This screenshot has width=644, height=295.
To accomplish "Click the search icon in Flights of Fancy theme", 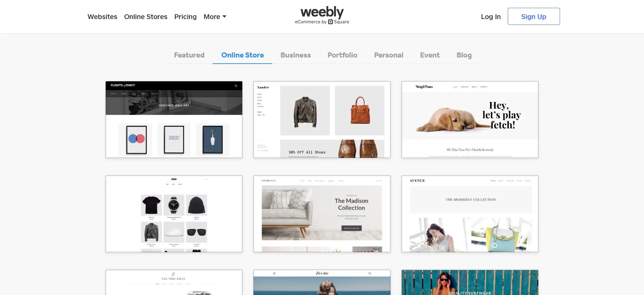I will [x=236, y=86].
